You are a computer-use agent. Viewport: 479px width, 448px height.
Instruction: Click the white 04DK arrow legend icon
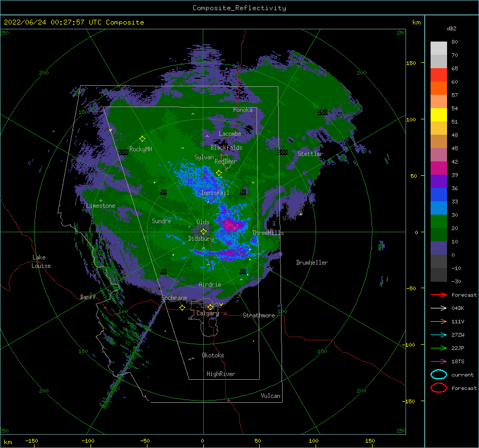click(439, 308)
